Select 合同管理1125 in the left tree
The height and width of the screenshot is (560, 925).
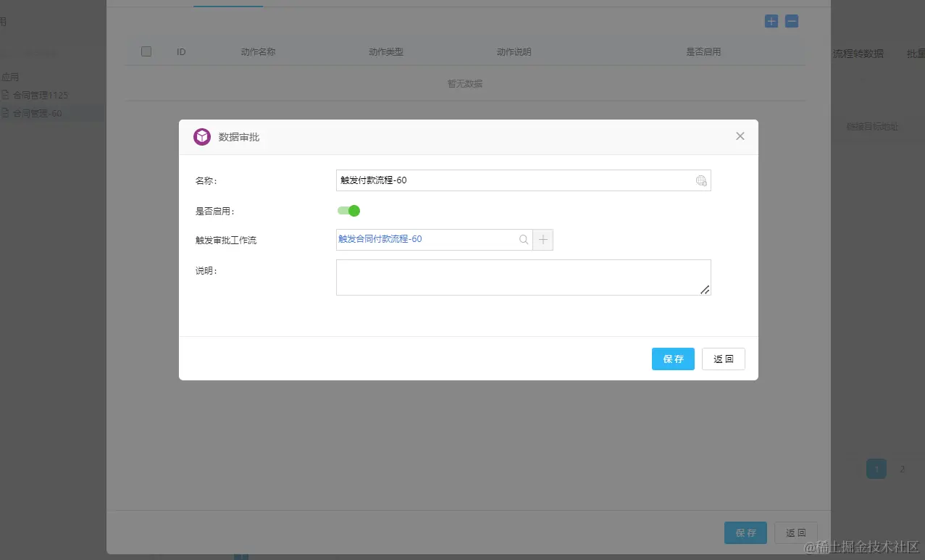point(40,95)
